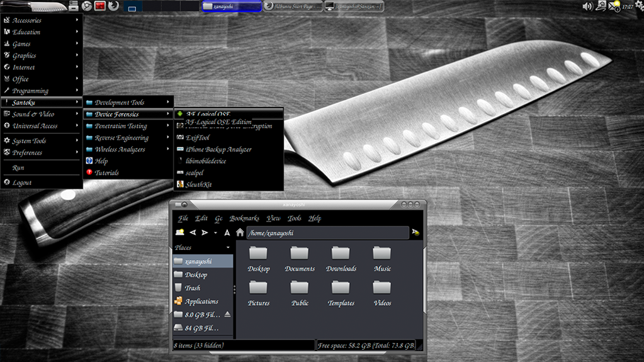
Task: Select the Santoku menu entry
Action: [x=42, y=103]
